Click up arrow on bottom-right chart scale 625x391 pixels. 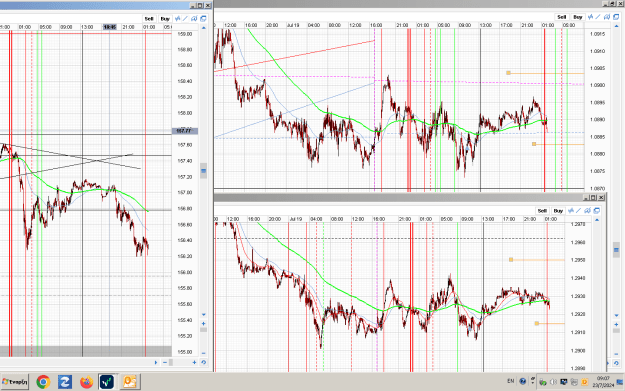coord(597,220)
